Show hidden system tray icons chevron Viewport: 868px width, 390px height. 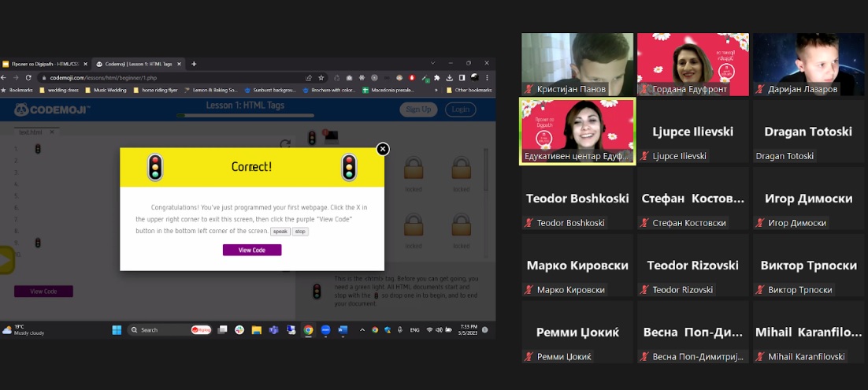362,330
